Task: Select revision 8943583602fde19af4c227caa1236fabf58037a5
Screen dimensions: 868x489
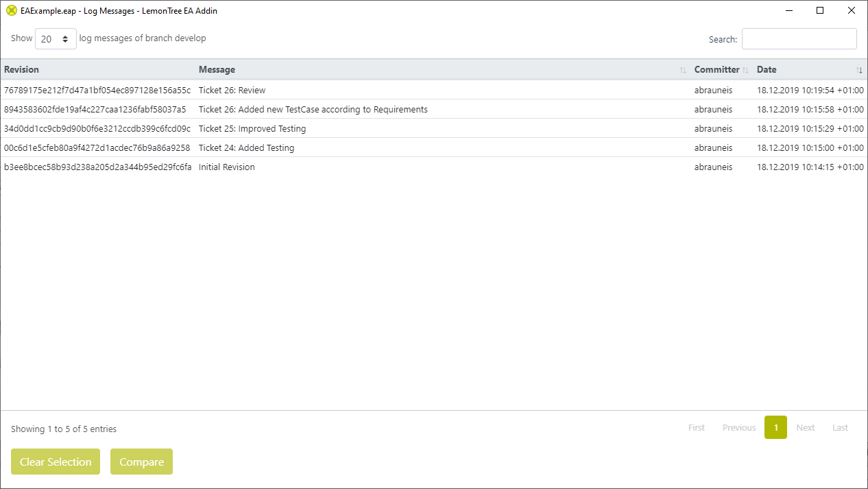Action: (x=95, y=109)
